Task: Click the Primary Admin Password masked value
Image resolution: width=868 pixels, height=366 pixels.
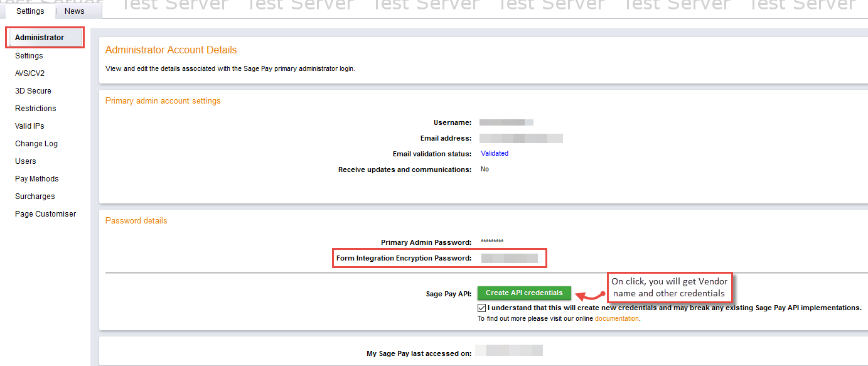Action: pos(492,242)
